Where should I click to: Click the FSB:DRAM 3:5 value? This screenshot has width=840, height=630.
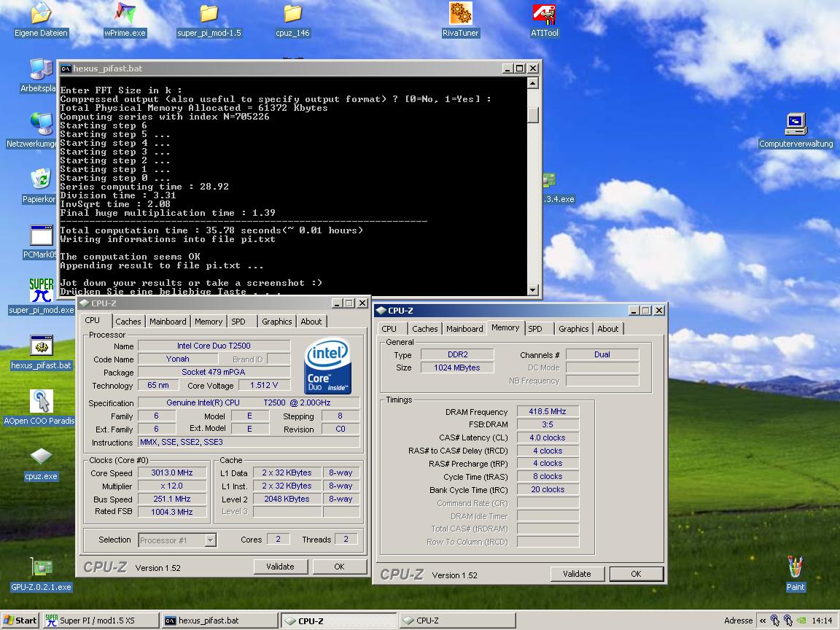(548, 424)
